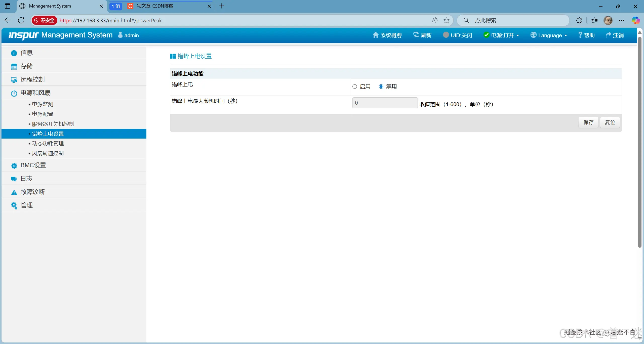Select the 禁用 (disable) radio button
The image size is (644, 344).
(x=381, y=87)
